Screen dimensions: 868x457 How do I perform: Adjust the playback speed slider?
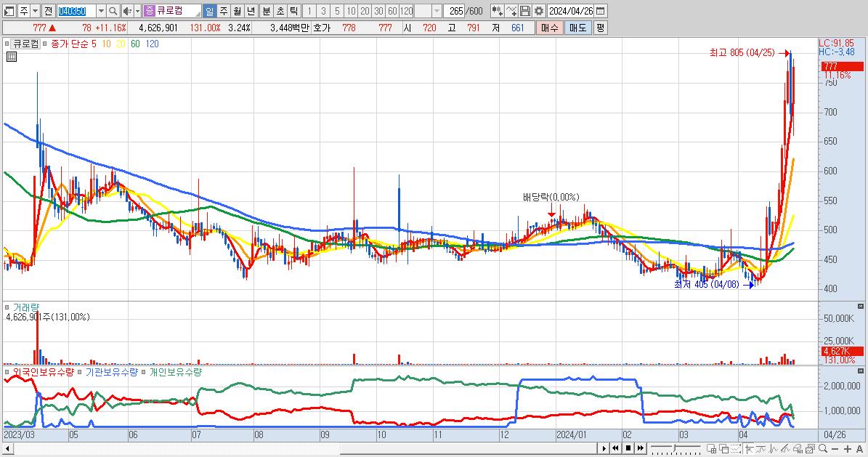click(676, 448)
